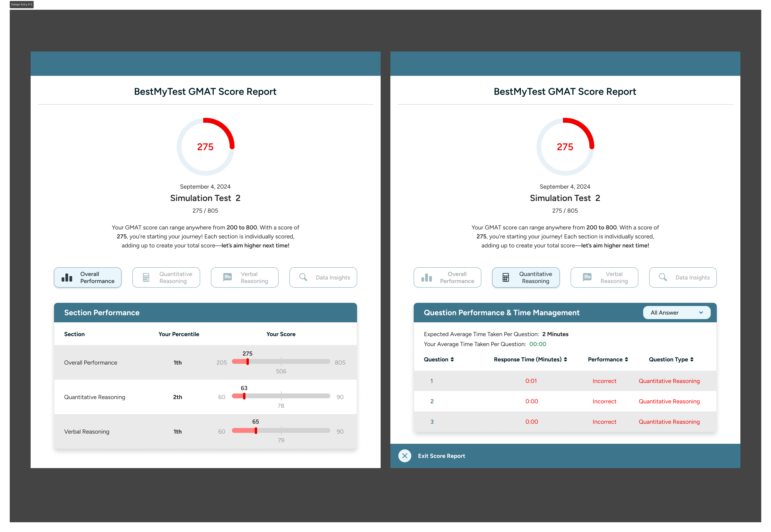Click the 'Verbal Reasoning' row label in section table
Image resolution: width=771 pixels, height=532 pixels.
[x=87, y=432]
